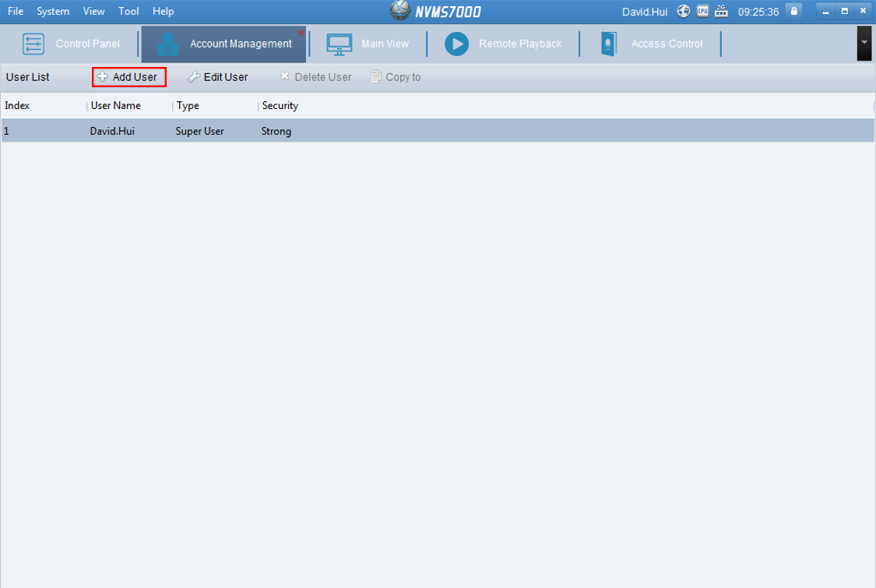Open the Access Control tab
This screenshot has height=588, width=876.
point(651,44)
